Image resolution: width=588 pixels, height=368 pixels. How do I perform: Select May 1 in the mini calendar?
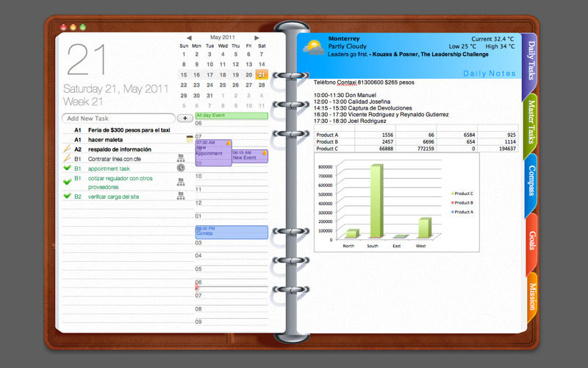[x=184, y=54]
